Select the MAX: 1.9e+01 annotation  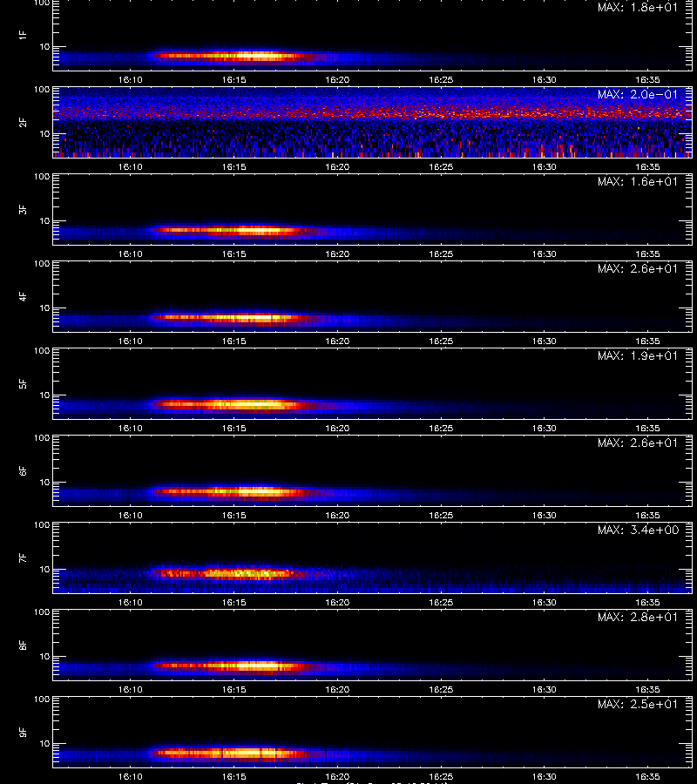click(638, 355)
